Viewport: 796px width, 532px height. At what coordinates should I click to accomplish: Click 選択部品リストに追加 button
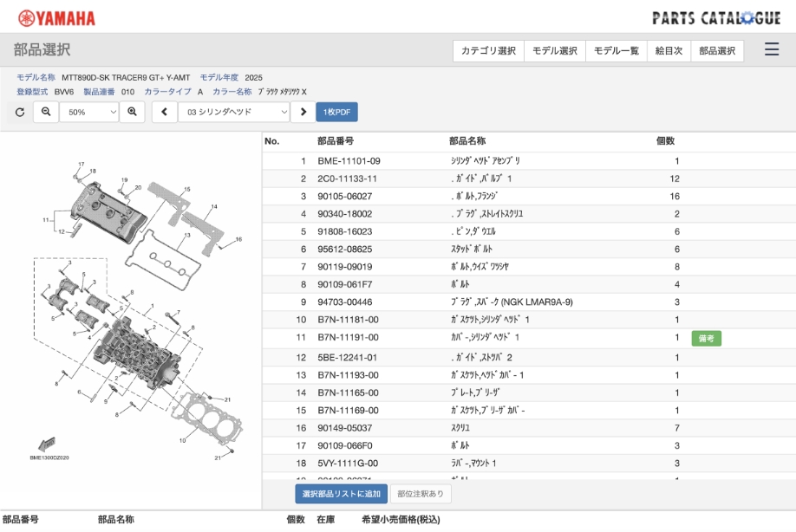[341, 494]
